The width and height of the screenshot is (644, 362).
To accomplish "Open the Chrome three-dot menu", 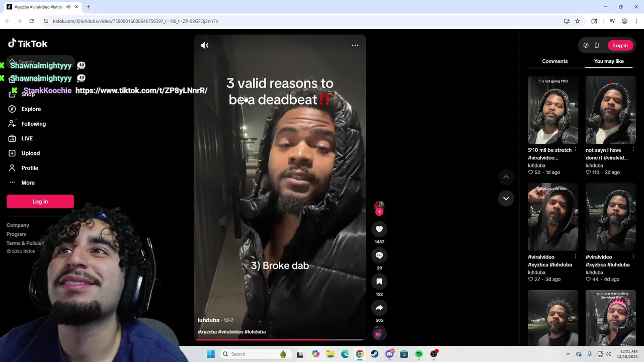I will 636,21.
